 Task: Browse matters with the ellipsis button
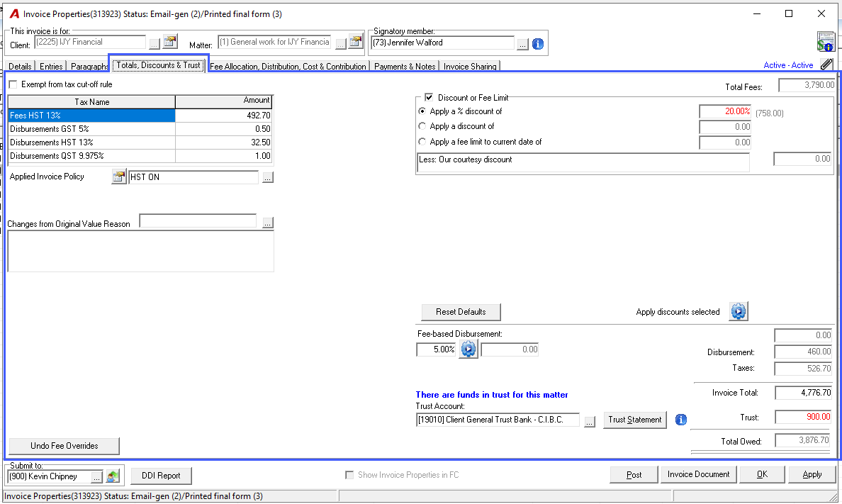tap(340, 44)
